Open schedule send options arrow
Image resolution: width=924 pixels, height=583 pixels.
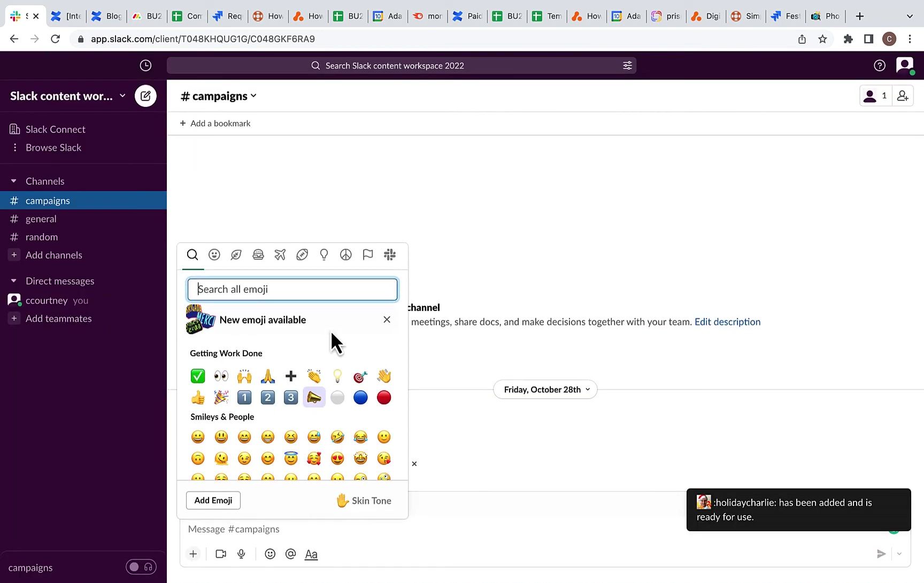click(x=899, y=554)
